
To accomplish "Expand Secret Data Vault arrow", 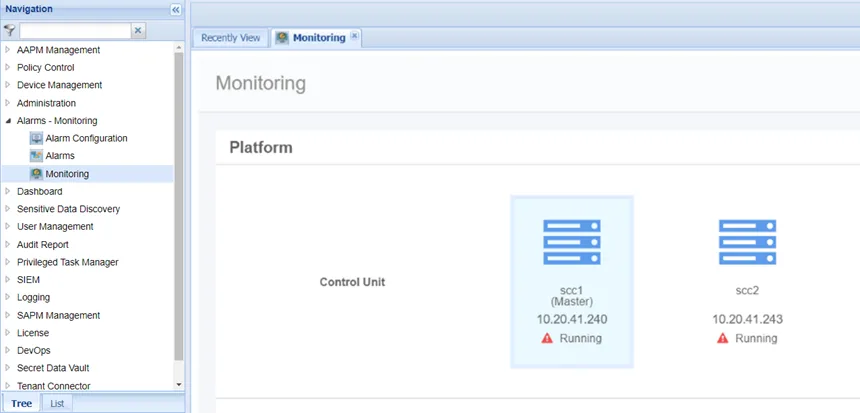I will click(8, 368).
